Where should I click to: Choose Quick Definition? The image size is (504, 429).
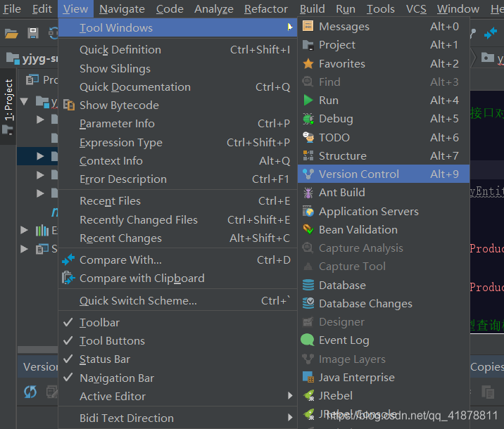tap(177, 50)
